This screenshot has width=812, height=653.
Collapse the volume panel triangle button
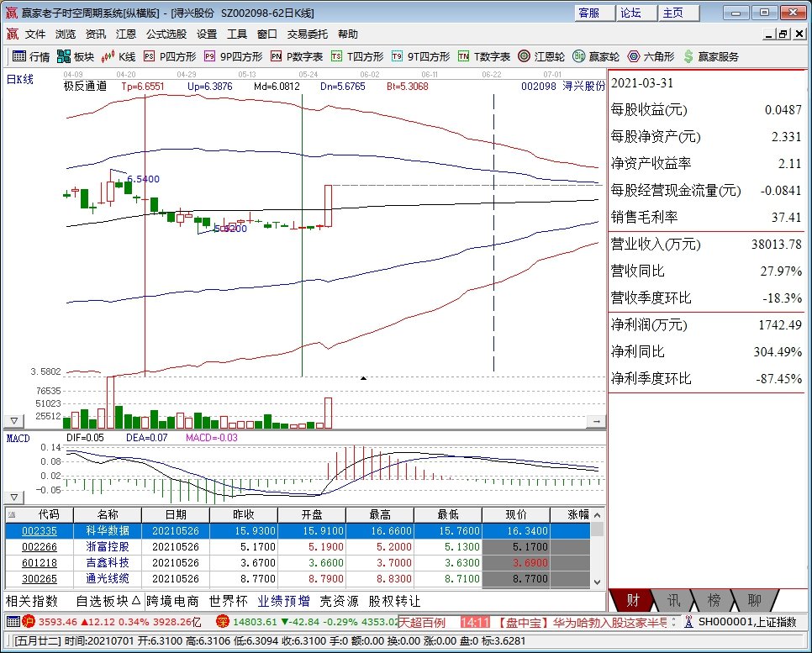(14, 421)
